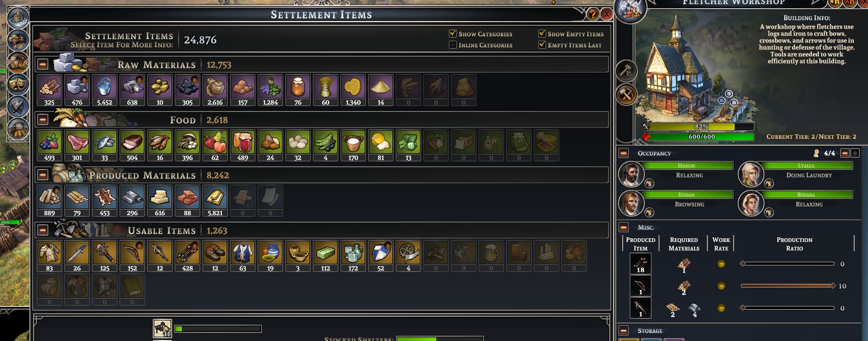Collapse the Occupancy section

[624, 153]
